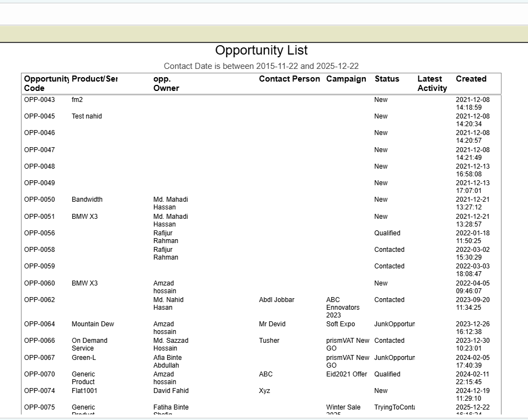Image resolution: width=528 pixels, height=420 pixels.
Task: Select owner Md. Nahid Hasan
Action: [x=168, y=303]
